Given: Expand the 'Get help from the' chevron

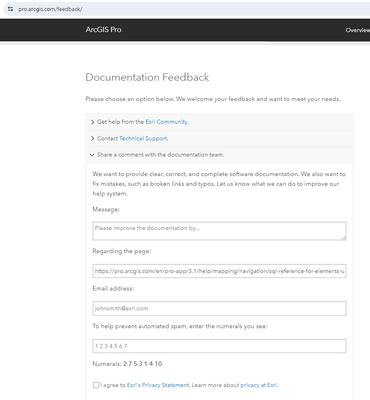Looking at the screenshot, I should (93, 122).
